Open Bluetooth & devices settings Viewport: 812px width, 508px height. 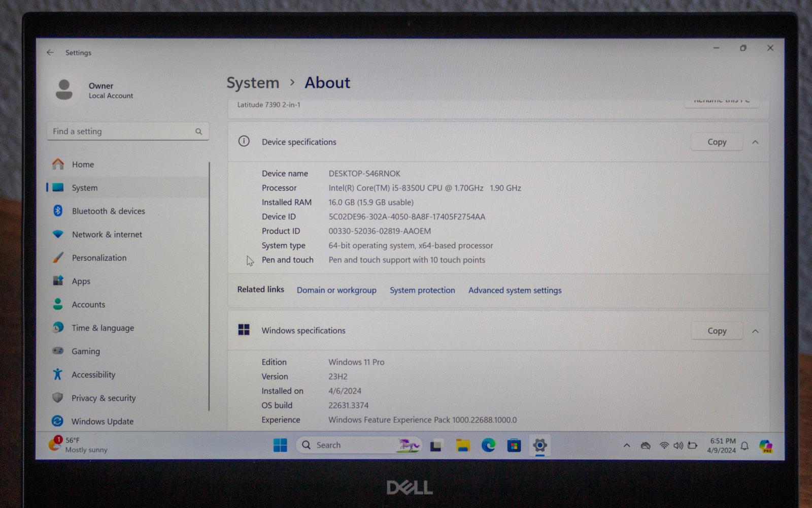pos(108,211)
